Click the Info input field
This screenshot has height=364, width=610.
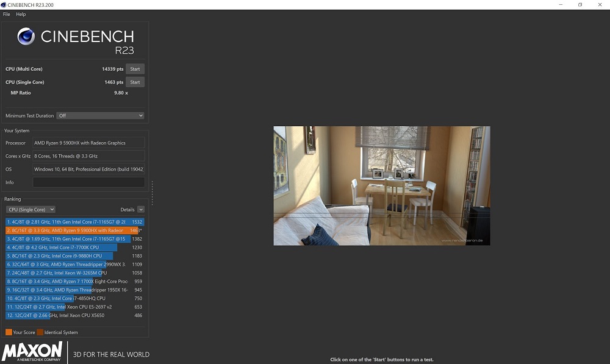[x=88, y=182]
